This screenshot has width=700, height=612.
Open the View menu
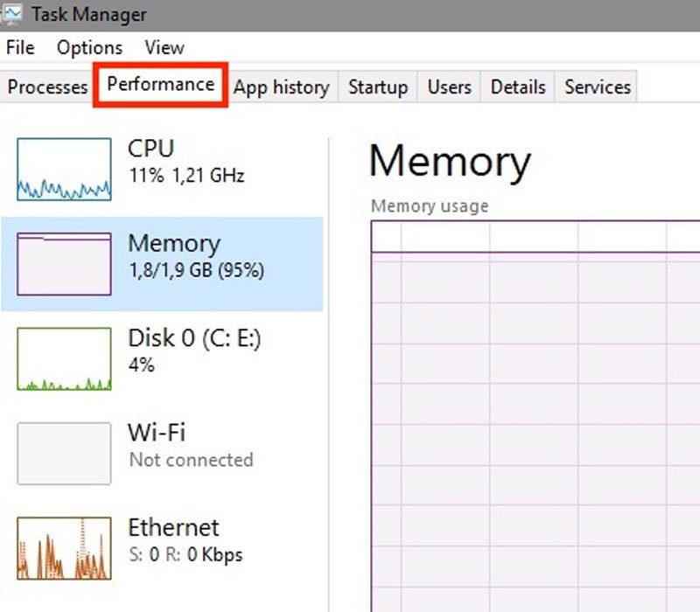pyautogui.click(x=164, y=48)
